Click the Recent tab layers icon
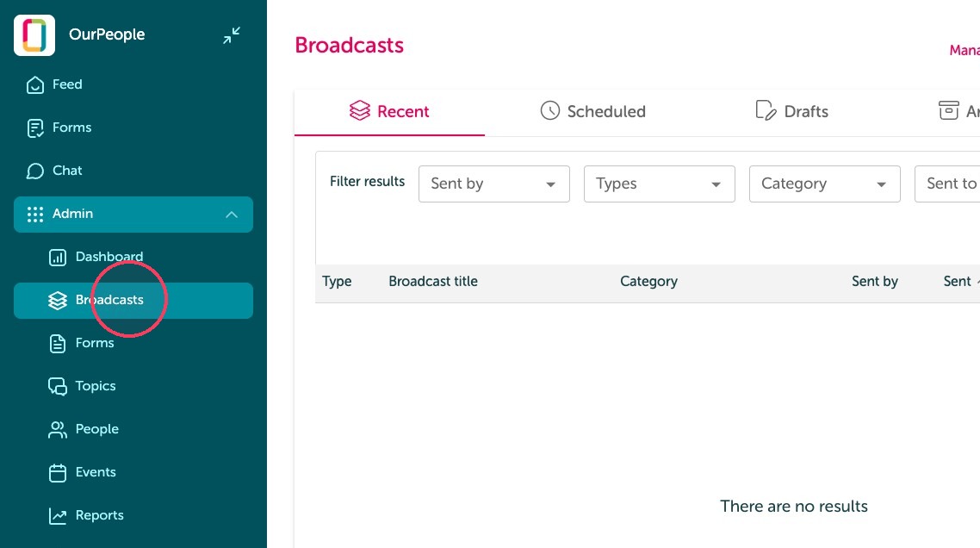Viewport: 980px width, 548px height. [359, 111]
